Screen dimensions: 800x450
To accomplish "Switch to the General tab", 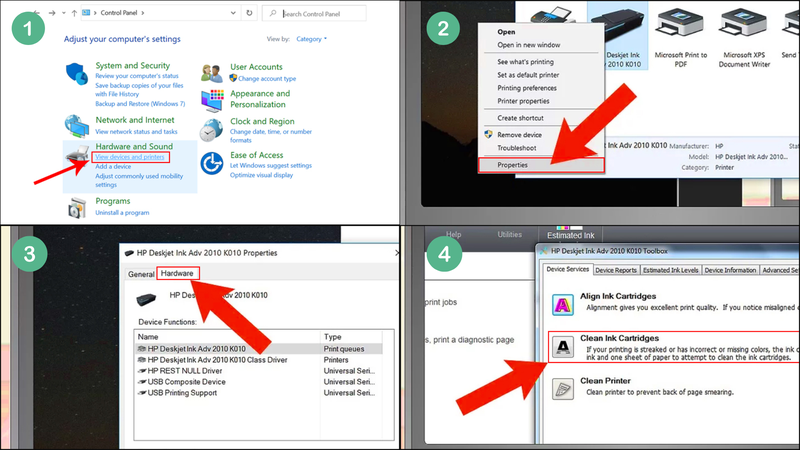I will click(x=141, y=274).
